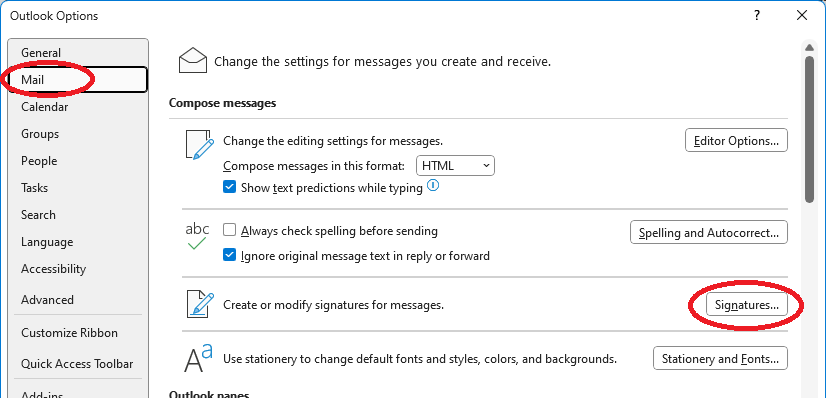Open Spelling and Autocorrect settings
Viewport: 826px width, 398px height.
(x=709, y=233)
